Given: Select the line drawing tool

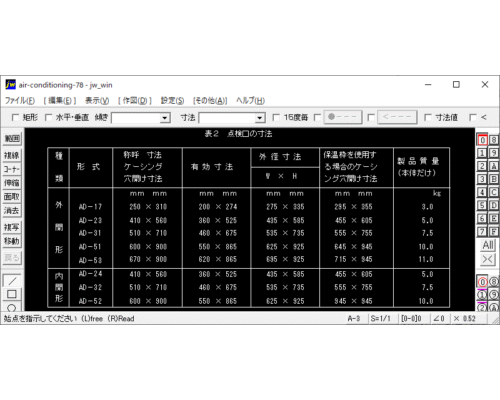Looking at the screenshot, I should 12,281.
